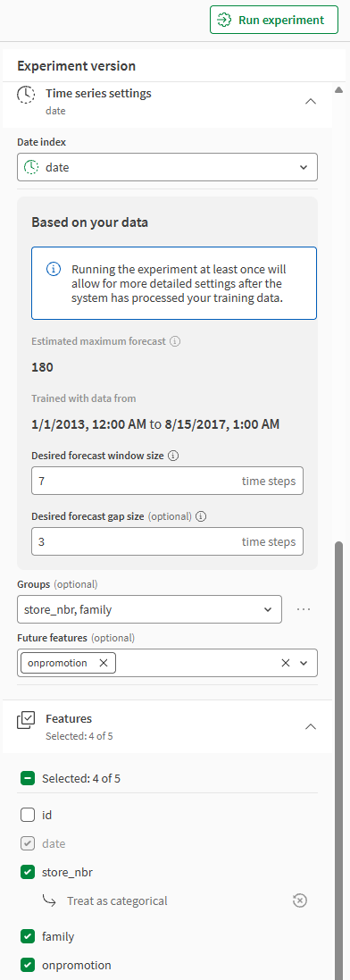Clear all Future features selections

[286, 663]
